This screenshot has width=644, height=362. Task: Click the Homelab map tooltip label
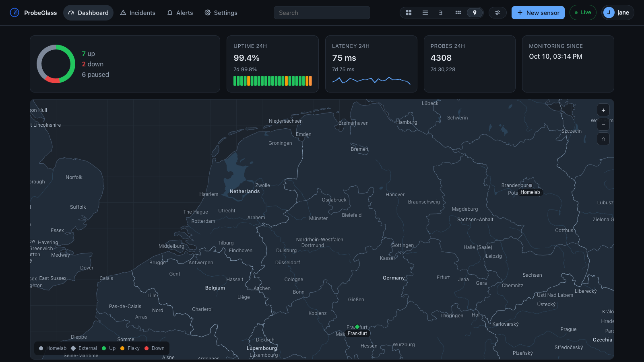point(530,192)
